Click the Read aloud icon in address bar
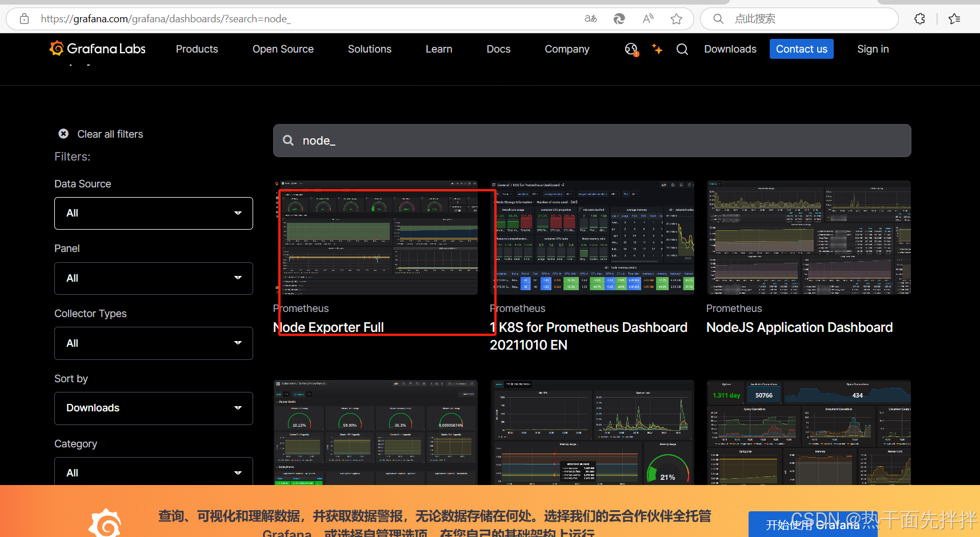Screen dimensions: 980x537 pos(648,19)
